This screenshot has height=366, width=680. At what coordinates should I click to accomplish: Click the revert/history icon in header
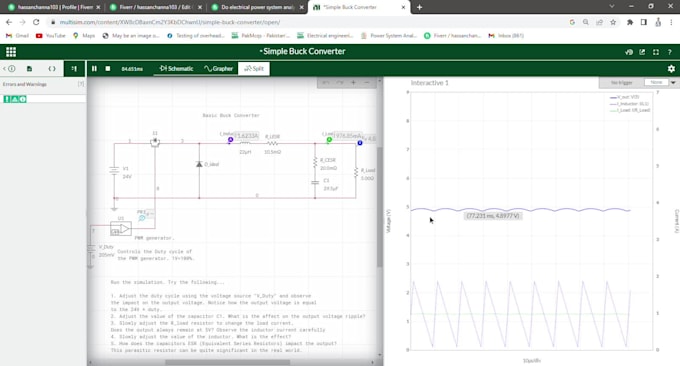(629, 52)
